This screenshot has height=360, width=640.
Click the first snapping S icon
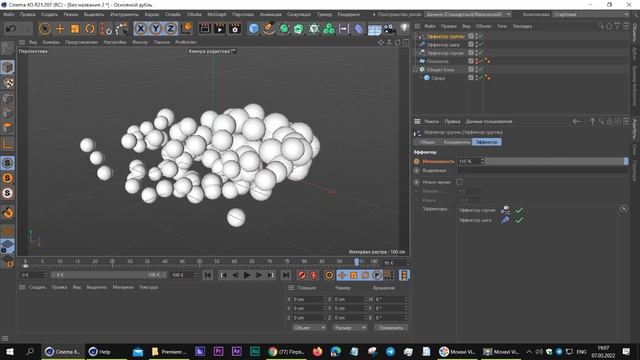tap(8, 163)
